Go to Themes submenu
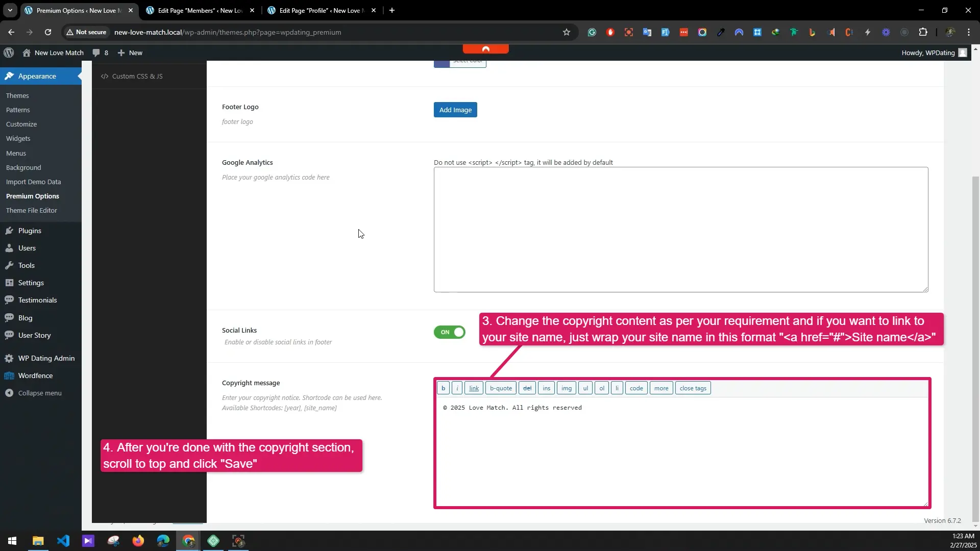This screenshot has height=551, width=980. [17, 95]
